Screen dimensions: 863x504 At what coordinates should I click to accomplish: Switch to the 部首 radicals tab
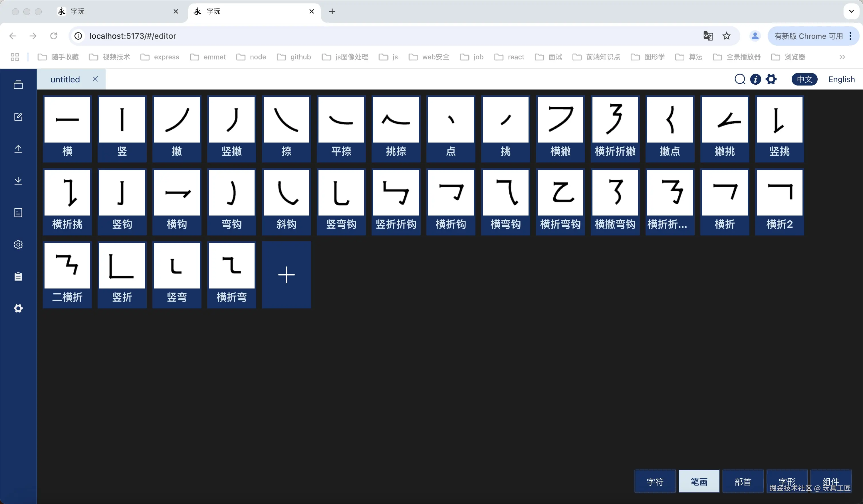(743, 482)
